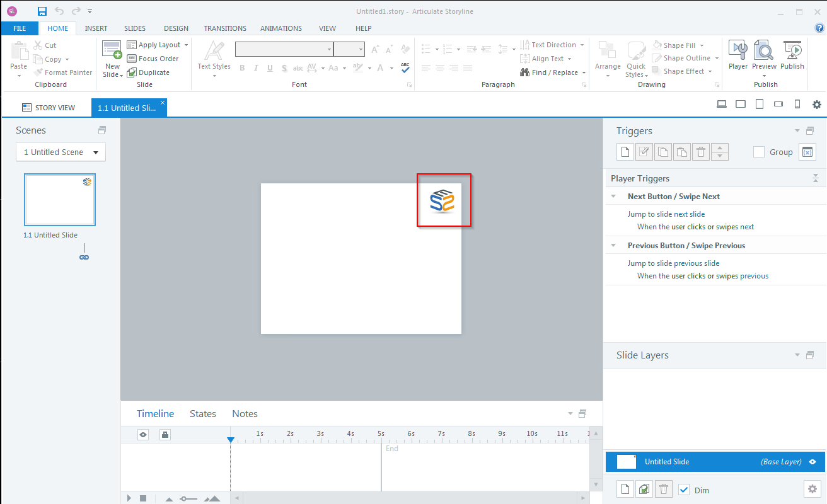This screenshot has width=827, height=504.
Task: Collapse Next Button / Swipe Next triggers
Action: coord(613,196)
